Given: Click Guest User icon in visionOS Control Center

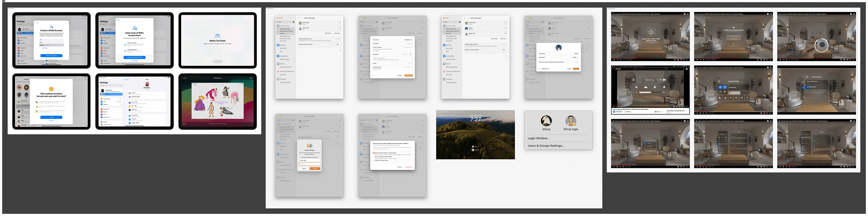Looking at the screenshot, I should [x=725, y=98].
